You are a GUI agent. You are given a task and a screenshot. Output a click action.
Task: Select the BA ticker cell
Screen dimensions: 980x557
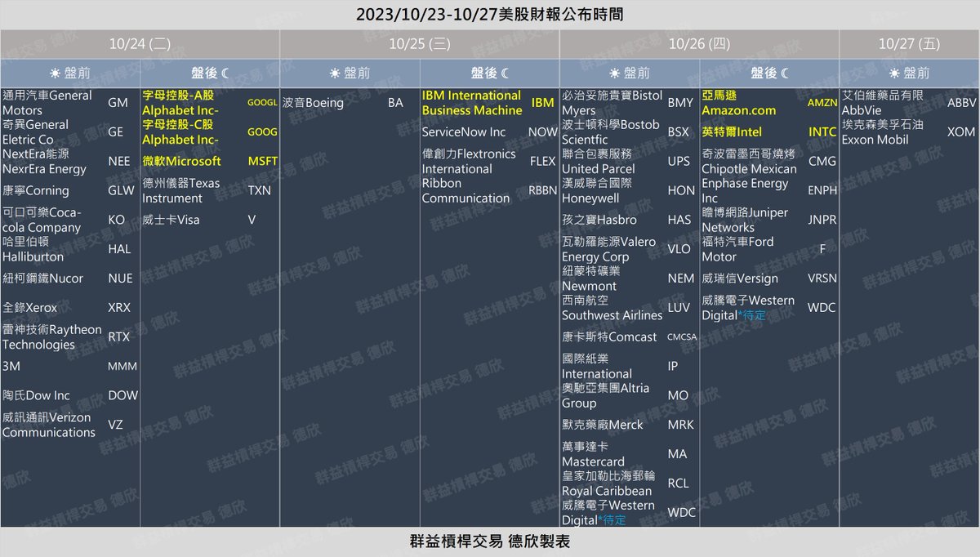(395, 103)
